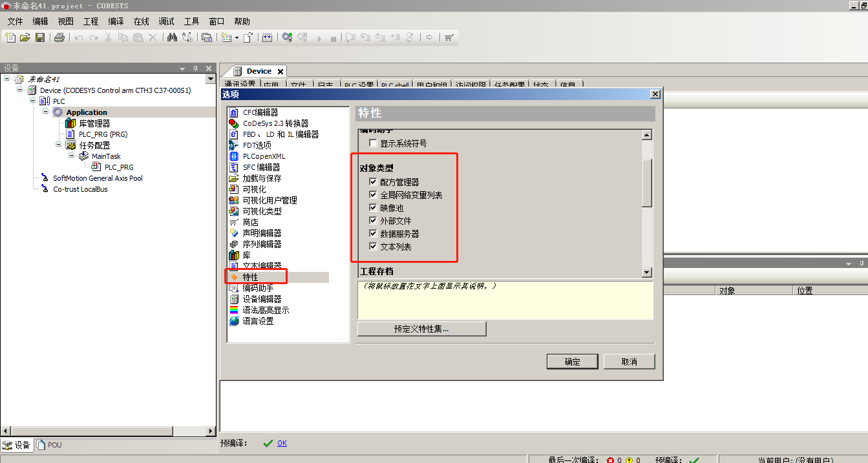This screenshot has height=463, width=868.
Task: Click 特性 panel scrollbar up arrow
Action: (647, 135)
